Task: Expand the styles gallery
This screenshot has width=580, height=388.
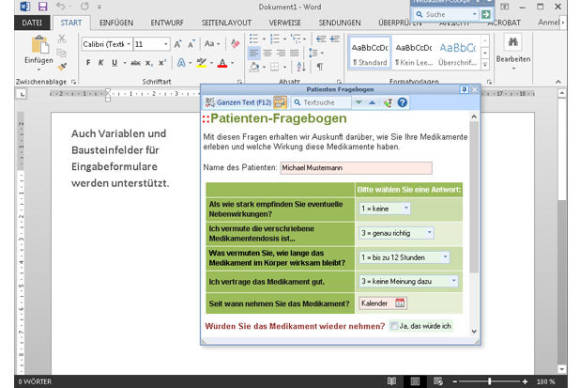Action: (x=485, y=65)
